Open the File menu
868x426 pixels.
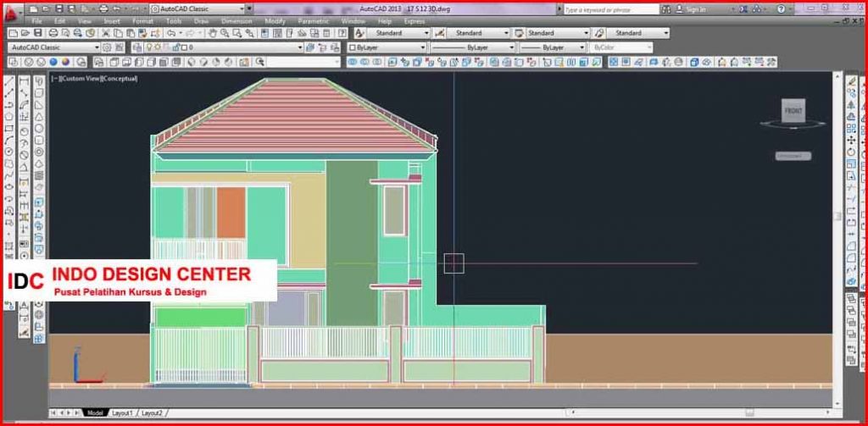(36, 21)
